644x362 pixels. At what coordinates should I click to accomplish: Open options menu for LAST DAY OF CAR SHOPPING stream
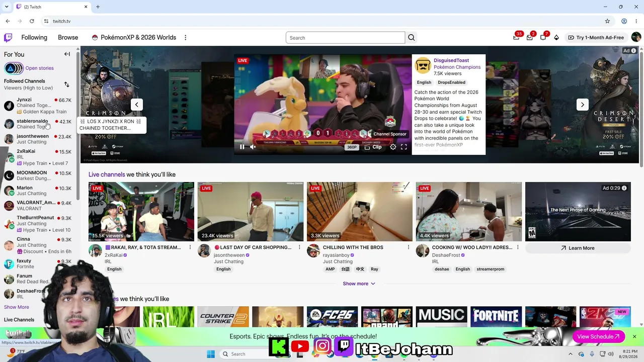pos(299,247)
